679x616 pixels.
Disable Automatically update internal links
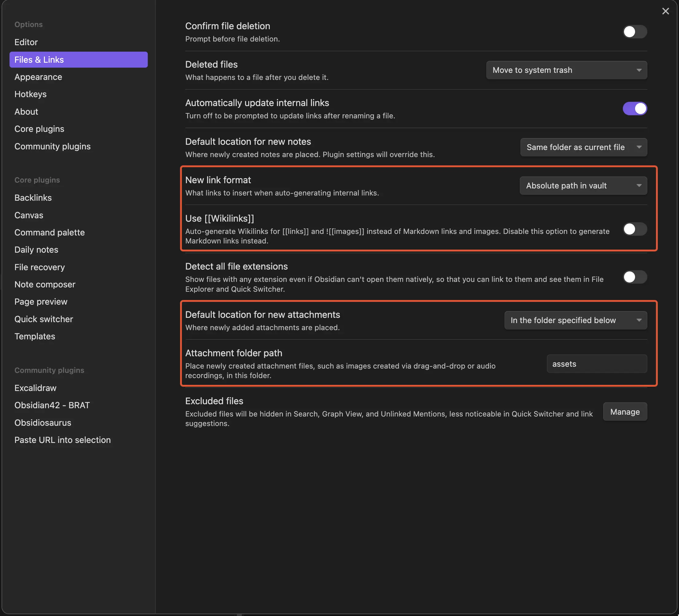635,109
